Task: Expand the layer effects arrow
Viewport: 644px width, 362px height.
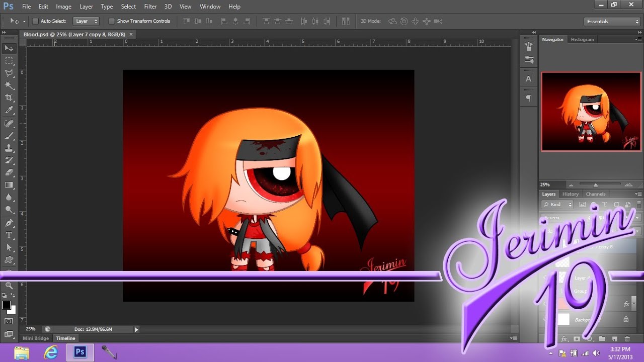Action: point(633,304)
